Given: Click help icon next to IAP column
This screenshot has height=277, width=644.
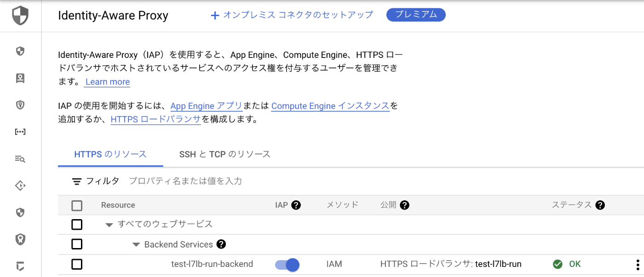Looking at the screenshot, I should [x=296, y=205].
